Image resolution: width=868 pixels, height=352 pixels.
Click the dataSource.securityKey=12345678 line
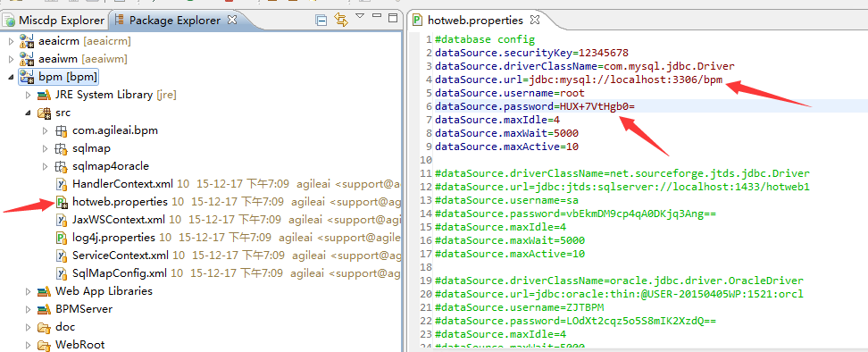click(x=531, y=53)
